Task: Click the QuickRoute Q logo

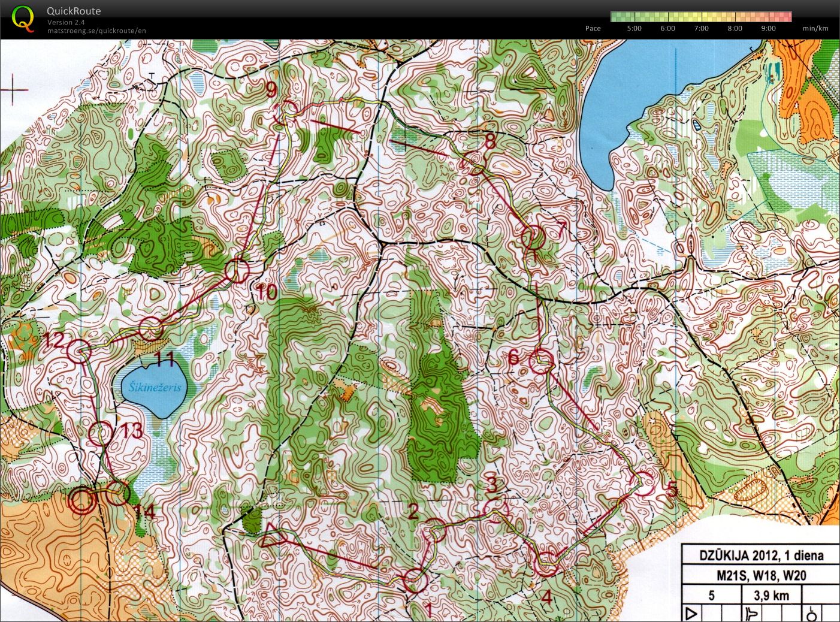Action: tap(23, 18)
